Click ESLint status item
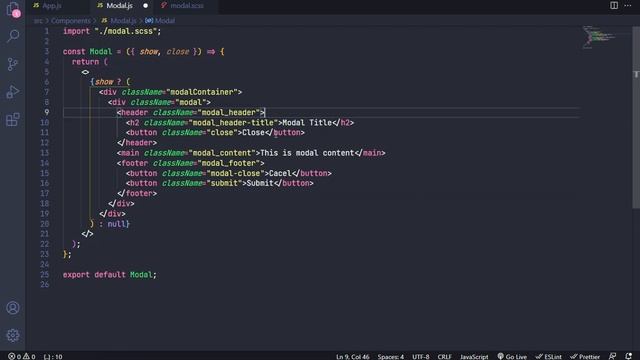Viewport: 640px width, 360px height. [x=549, y=356]
